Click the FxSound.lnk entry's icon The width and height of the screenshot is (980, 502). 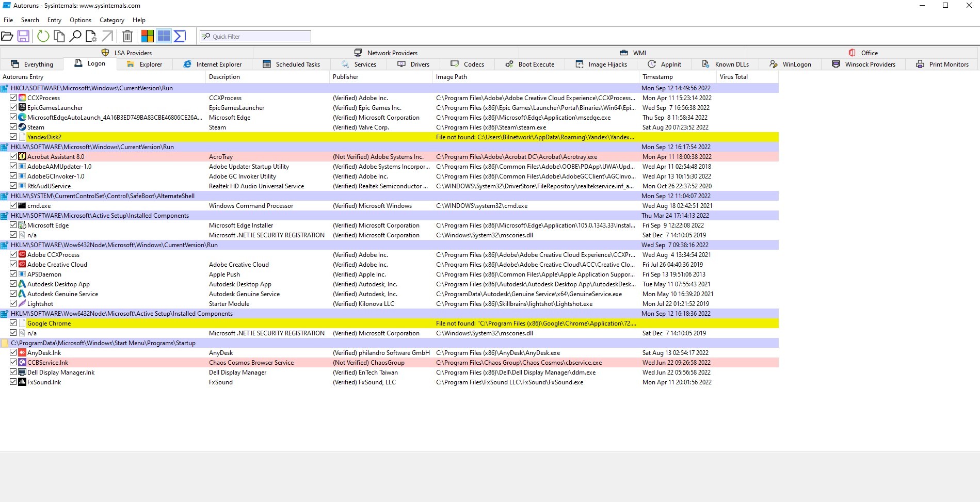pos(22,382)
